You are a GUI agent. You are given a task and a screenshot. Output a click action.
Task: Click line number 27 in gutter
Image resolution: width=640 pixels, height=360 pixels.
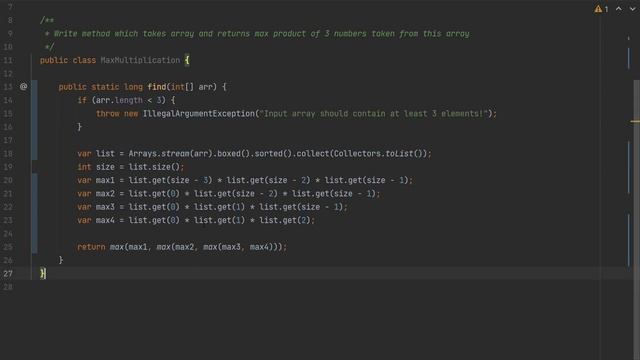click(8, 273)
